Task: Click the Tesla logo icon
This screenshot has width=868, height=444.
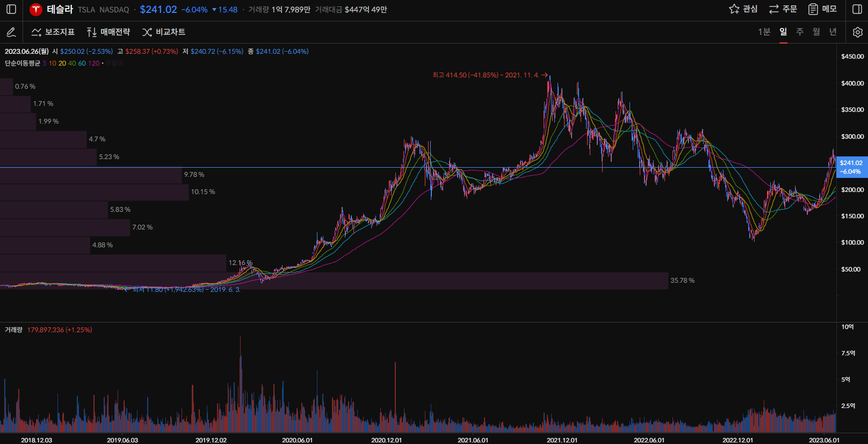Action: click(36, 9)
